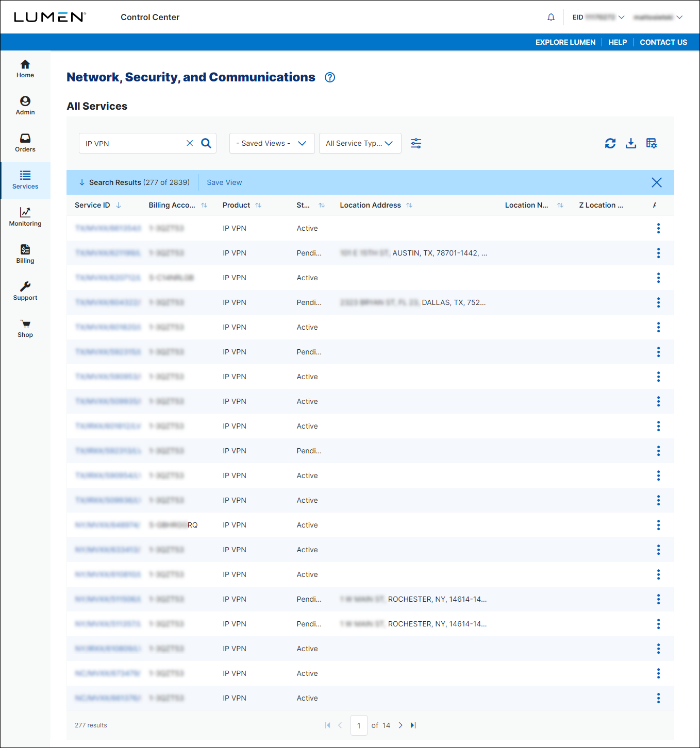Refresh the services list

[610, 143]
